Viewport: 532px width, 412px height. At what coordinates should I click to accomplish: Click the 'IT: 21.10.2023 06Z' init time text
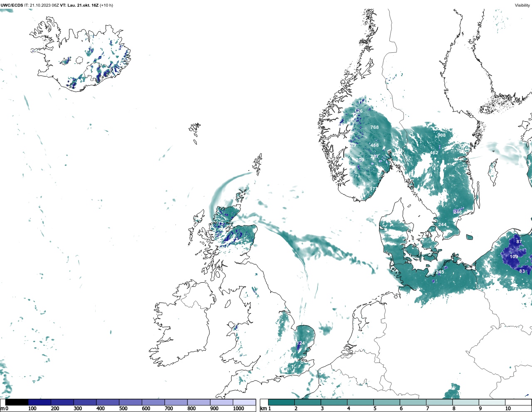point(42,5)
